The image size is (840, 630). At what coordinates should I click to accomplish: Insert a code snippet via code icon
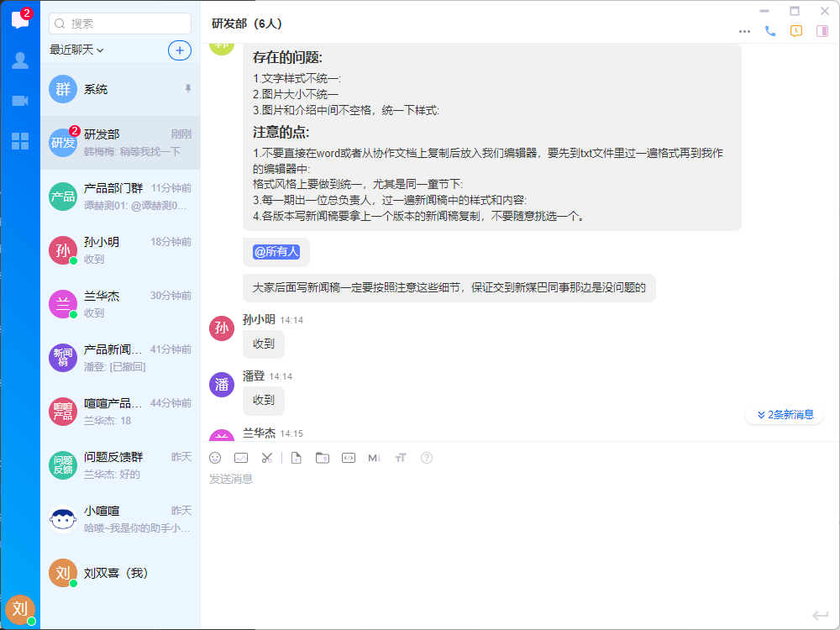[348, 458]
